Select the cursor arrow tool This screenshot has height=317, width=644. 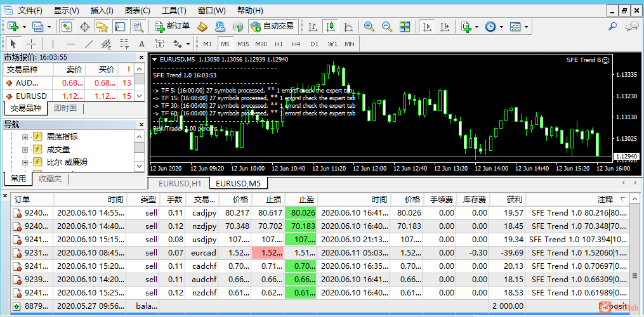click(x=13, y=44)
